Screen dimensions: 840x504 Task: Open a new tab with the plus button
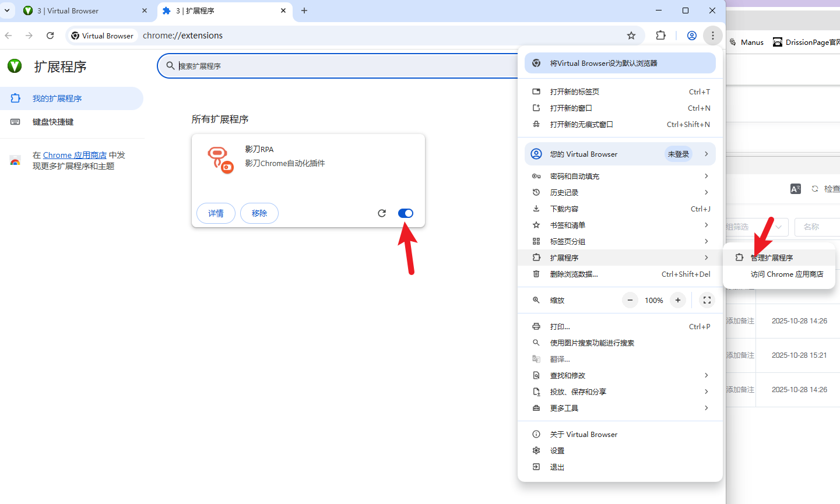pos(304,10)
